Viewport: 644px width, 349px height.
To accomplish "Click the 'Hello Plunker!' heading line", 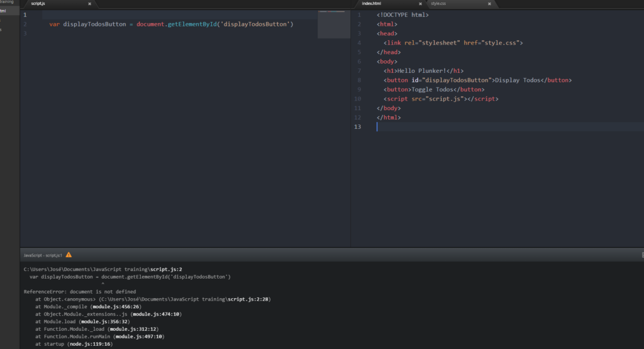I will 423,70.
